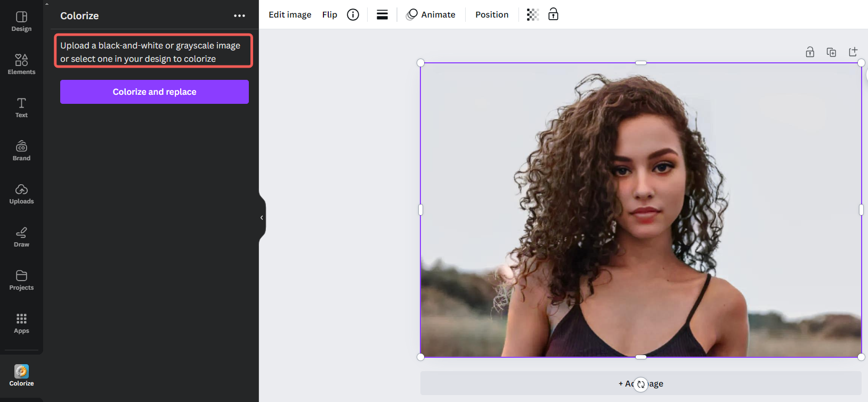The width and height of the screenshot is (868, 402).
Task: Open the Apps grid panel
Action: pos(21,323)
